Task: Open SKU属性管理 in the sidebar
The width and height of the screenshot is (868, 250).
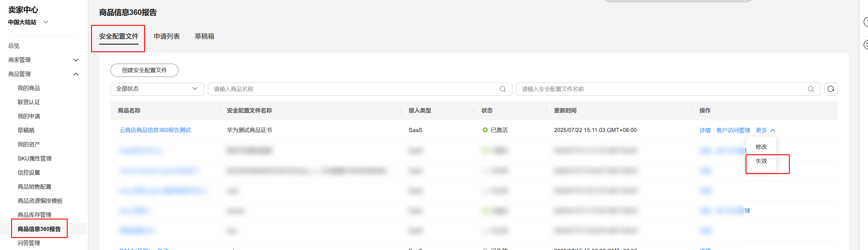Action: (x=34, y=158)
